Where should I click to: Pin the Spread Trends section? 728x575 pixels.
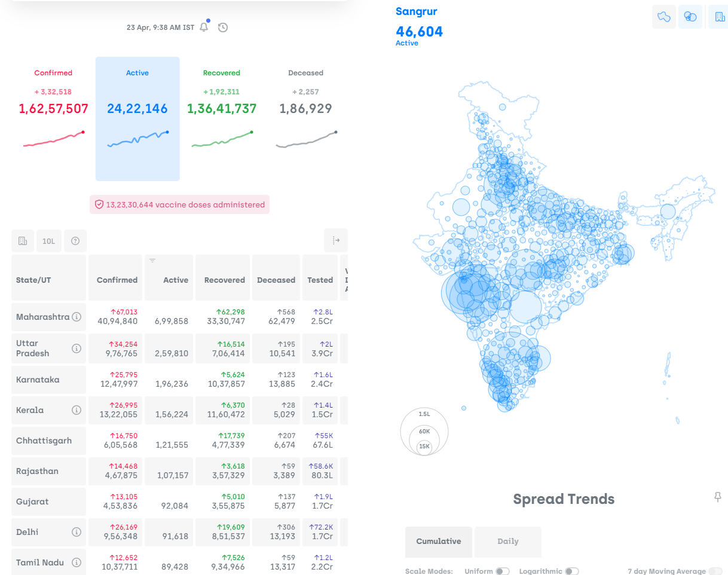point(718,497)
